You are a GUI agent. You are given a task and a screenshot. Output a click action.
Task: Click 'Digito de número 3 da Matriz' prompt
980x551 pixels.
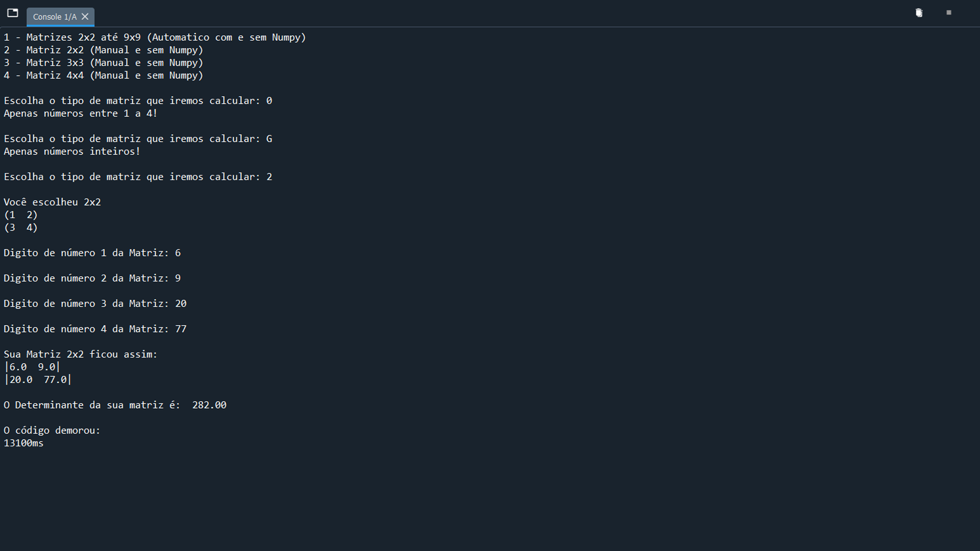pyautogui.click(x=86, y=304)
